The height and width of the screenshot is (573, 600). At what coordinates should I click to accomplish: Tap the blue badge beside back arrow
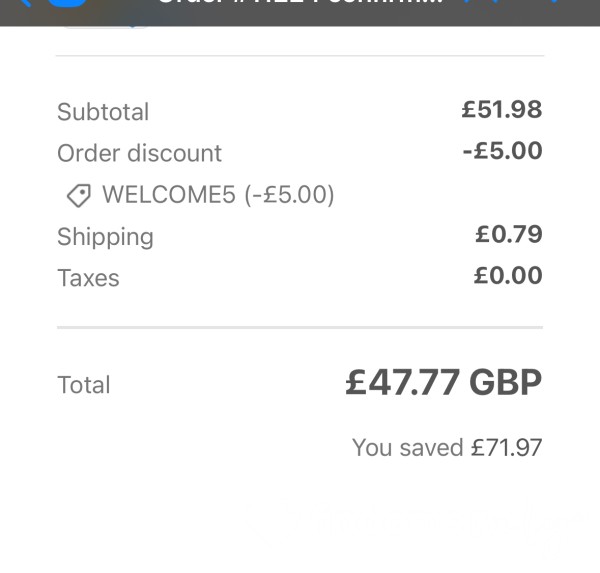pyautogui.click(x=67, y=3)
